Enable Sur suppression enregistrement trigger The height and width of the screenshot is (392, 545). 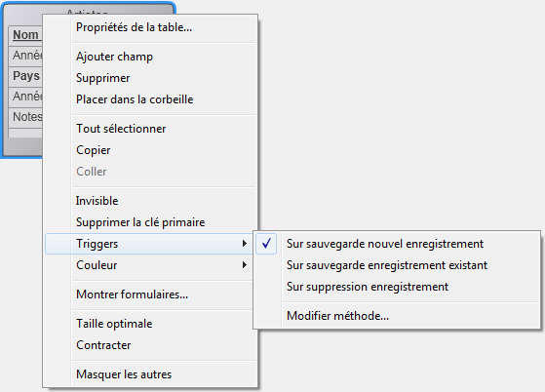click(397, 287)
